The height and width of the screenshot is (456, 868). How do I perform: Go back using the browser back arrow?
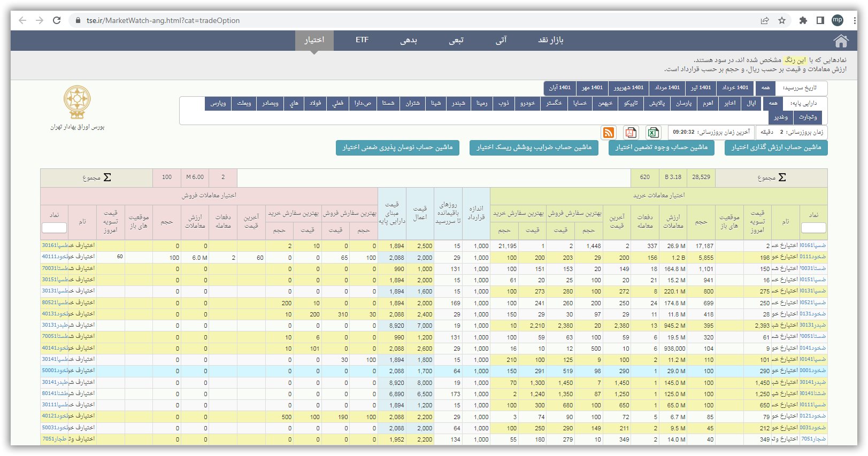click(22, 20)
